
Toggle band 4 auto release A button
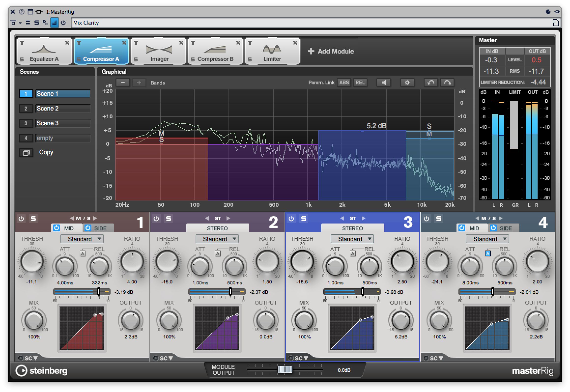(488, 253)
